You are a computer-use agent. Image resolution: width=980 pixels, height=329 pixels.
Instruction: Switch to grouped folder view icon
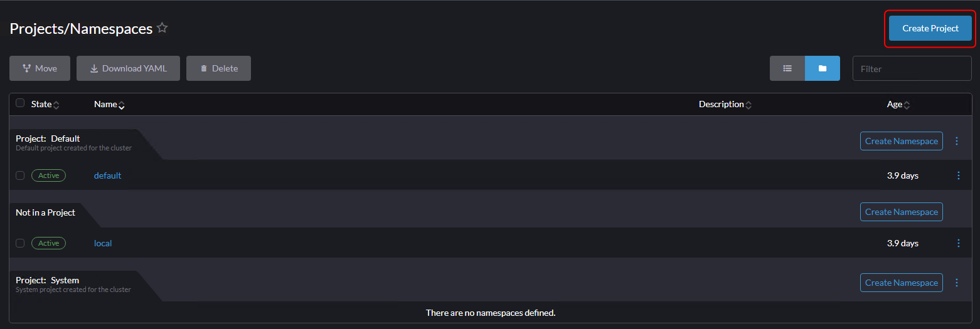(823, 68)
